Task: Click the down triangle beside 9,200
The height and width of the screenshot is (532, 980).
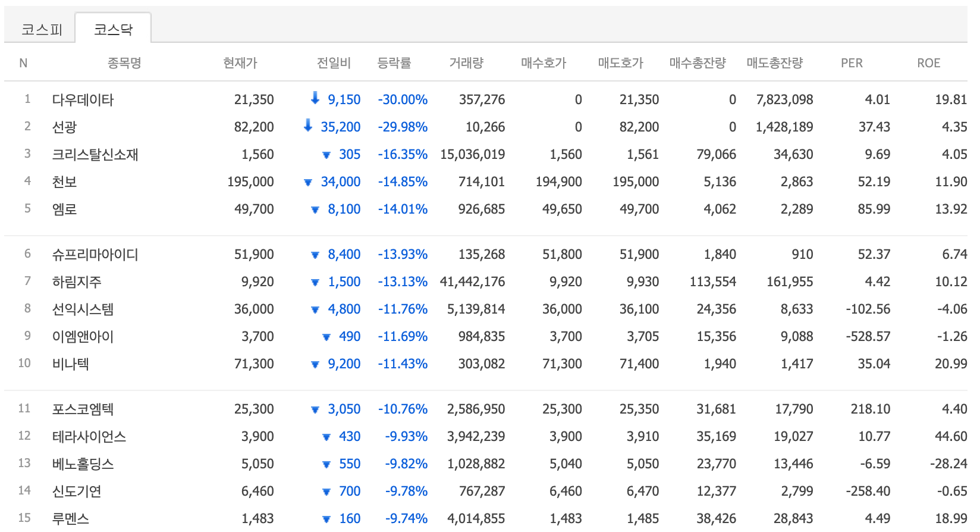Action: coord(315,365)
